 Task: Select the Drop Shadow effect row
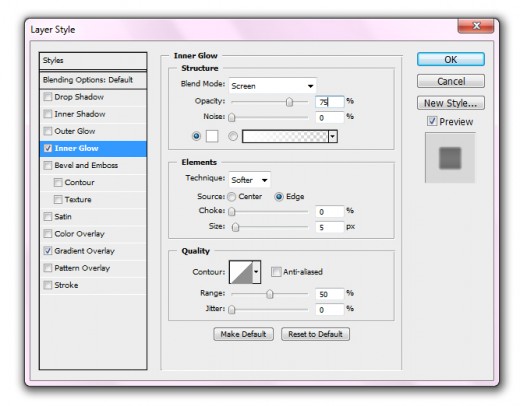click(x=93, y=97)
